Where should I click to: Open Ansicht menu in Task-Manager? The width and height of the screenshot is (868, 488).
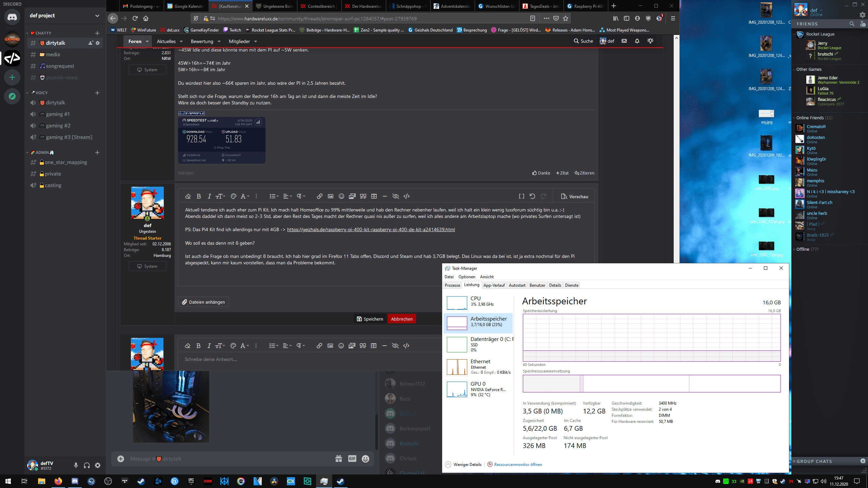point(487,277)
